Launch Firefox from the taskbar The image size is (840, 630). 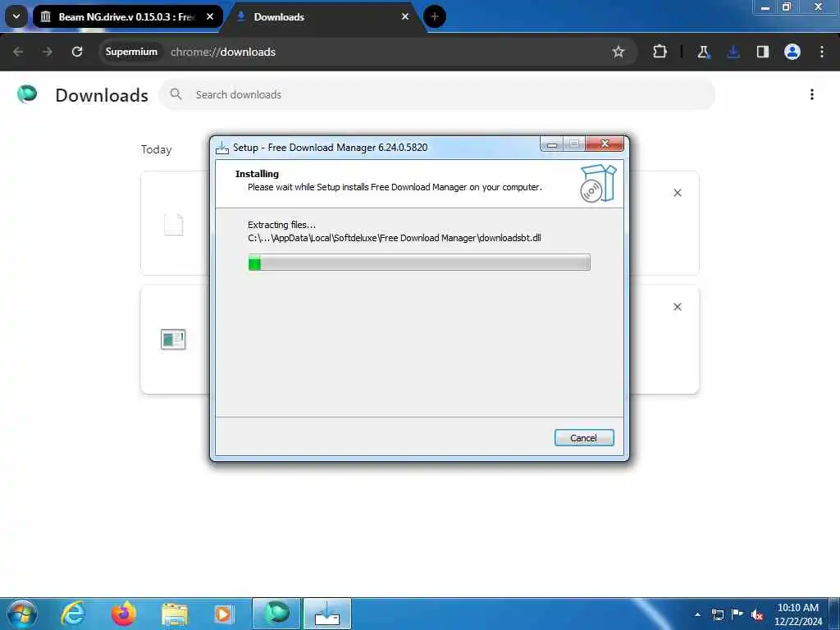[124, 614]
